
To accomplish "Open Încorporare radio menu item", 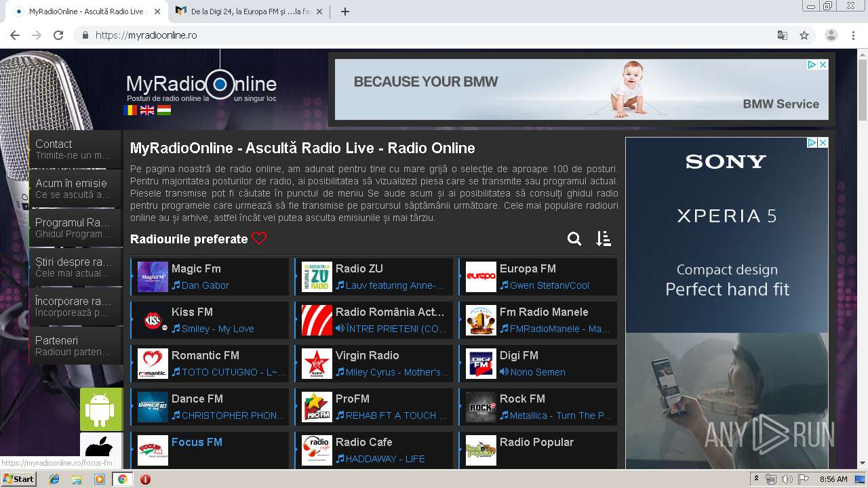I will click(x=75, y=306).
